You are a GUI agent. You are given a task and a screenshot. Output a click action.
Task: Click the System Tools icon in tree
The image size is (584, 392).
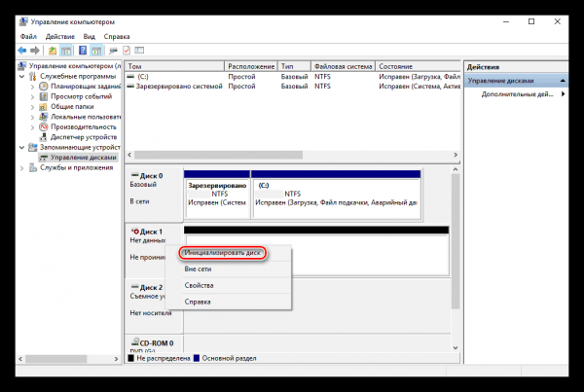click(x=33, y=76)
